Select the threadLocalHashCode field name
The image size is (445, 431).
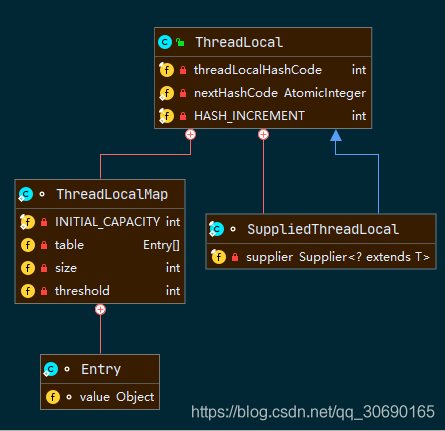[x=258, y=70]
